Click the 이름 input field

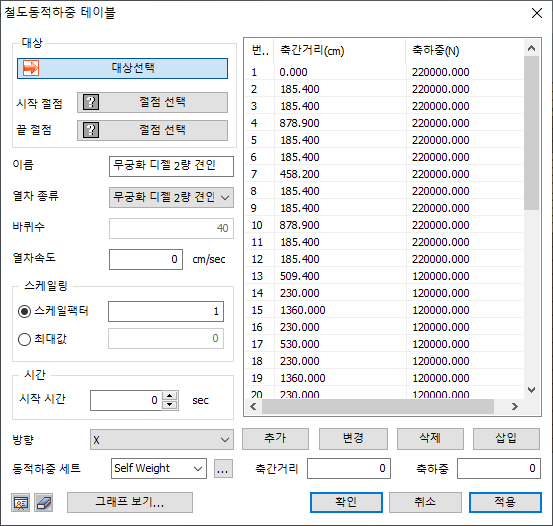pos(171,166)
